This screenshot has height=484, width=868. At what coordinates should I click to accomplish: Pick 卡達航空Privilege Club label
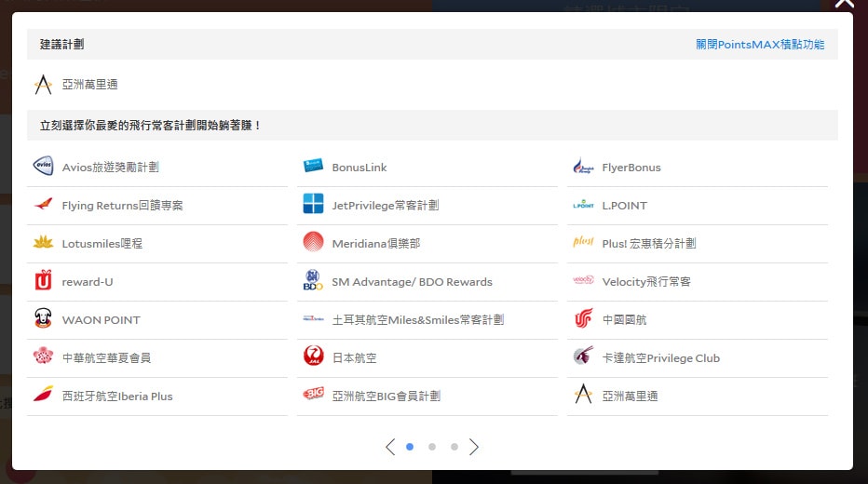(x=661, y=358)
